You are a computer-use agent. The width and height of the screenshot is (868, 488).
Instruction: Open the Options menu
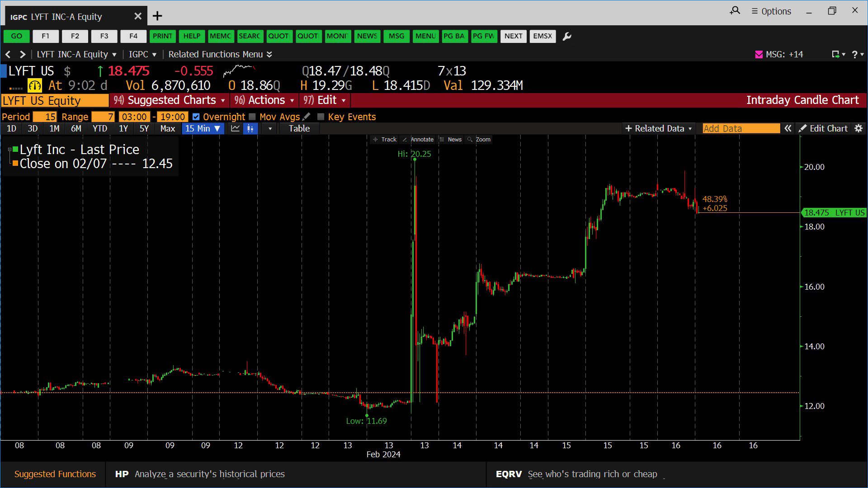(771, 11)
